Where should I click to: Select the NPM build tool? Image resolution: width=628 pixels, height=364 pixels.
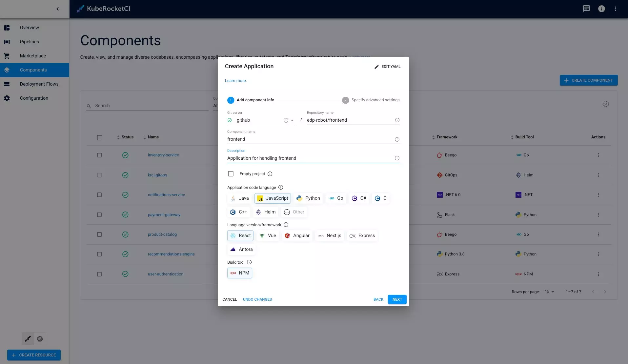(240, 273)
